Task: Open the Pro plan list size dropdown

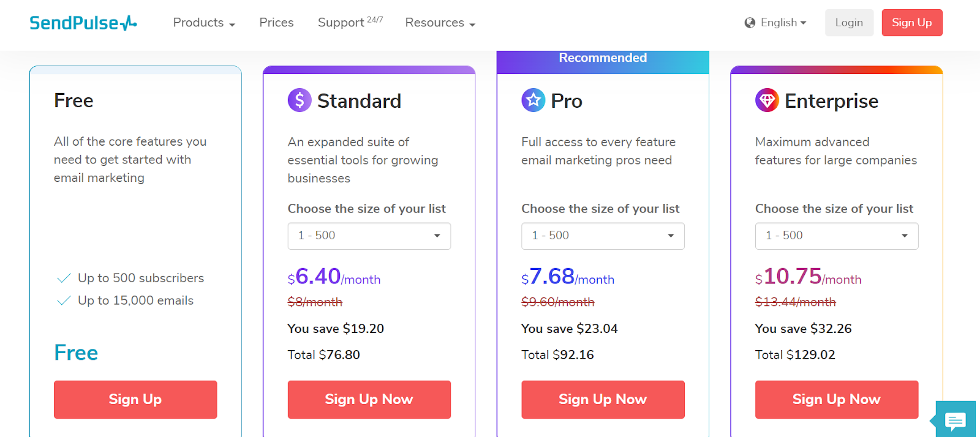Action: 603,236
